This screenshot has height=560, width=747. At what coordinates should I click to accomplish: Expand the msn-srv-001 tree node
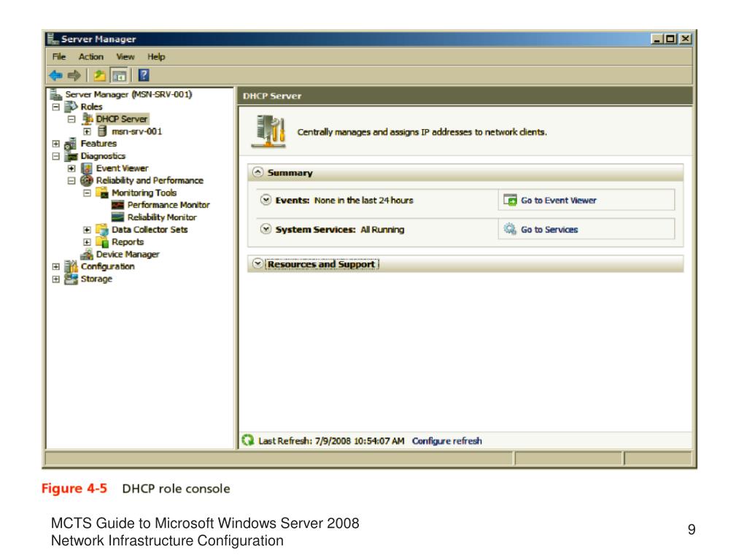click(87, 131)
